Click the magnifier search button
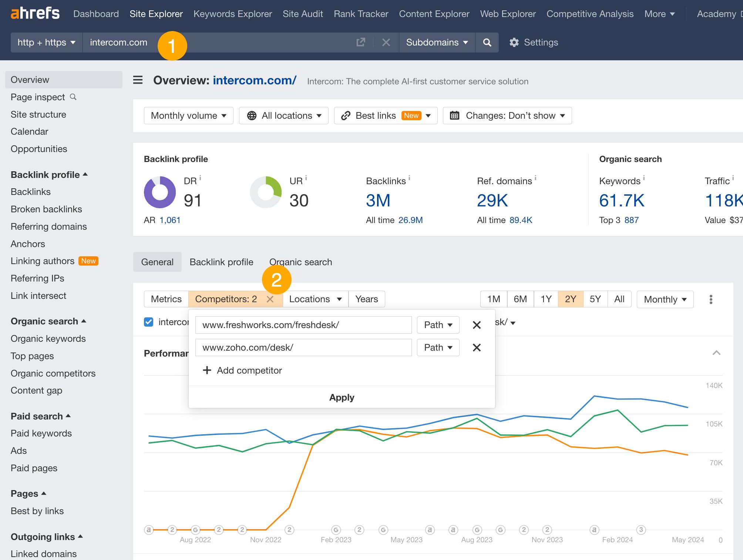Image resolution: width=743 pixels, height=560 pixels. [487, 42]
